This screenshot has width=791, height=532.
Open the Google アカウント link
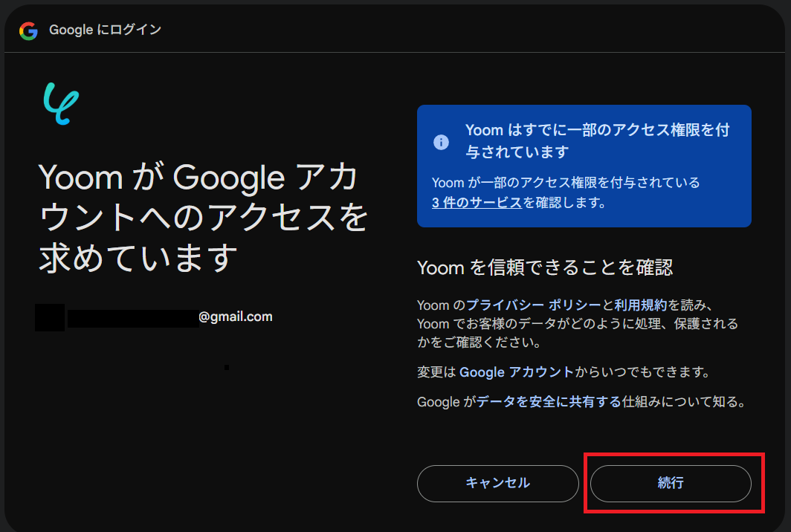(x=517, y=372)
